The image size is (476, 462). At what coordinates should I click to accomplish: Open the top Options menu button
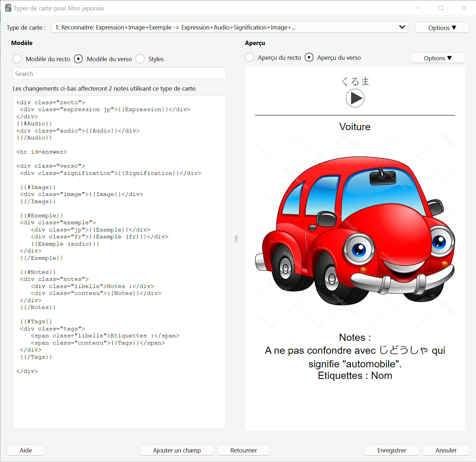pos(442,28)
